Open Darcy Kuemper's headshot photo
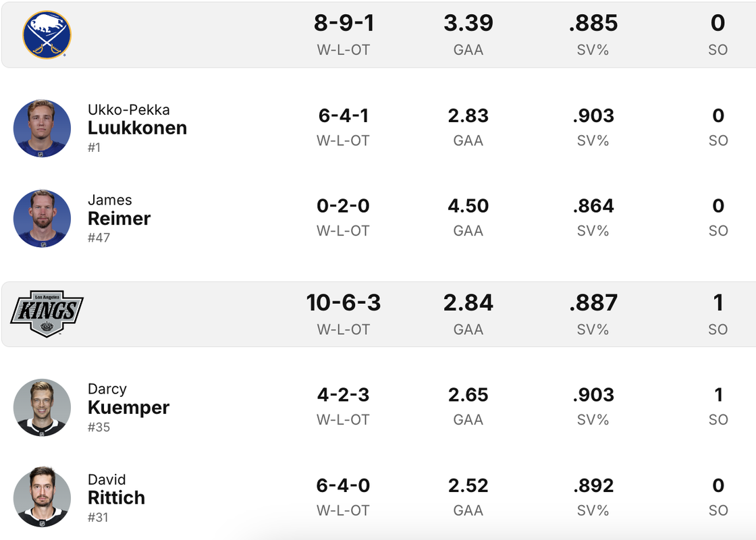This screenshot has width=756, height=540. [x=42, y=408]
